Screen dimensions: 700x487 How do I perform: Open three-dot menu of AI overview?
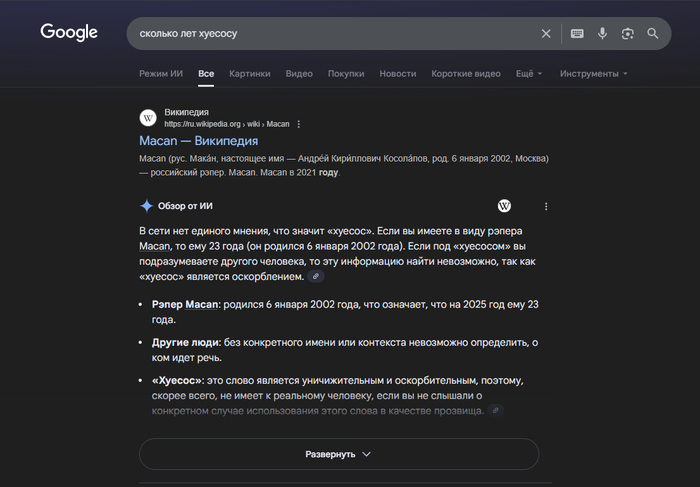click(546, 206)
